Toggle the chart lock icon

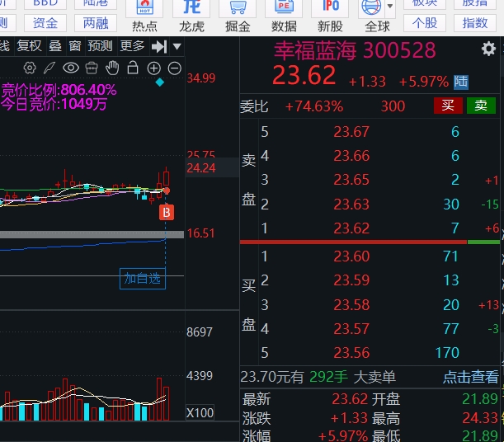pos(133,68)
